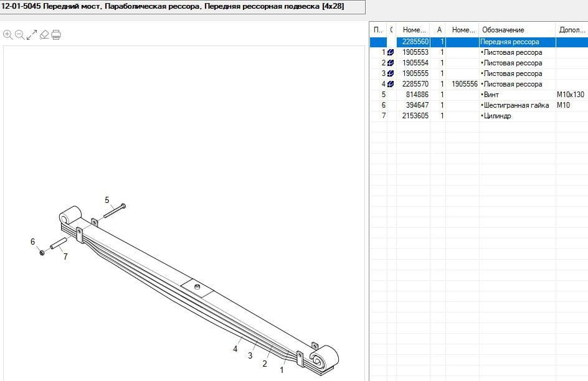Click callout number 4 on spring leaf

(x=235, y=349)
